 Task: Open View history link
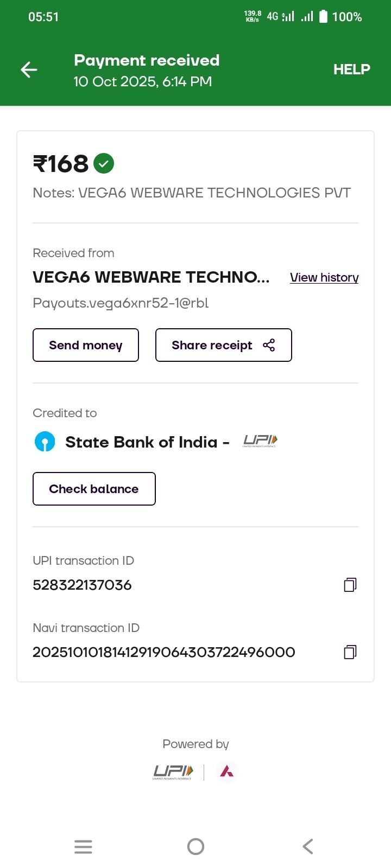324,277
